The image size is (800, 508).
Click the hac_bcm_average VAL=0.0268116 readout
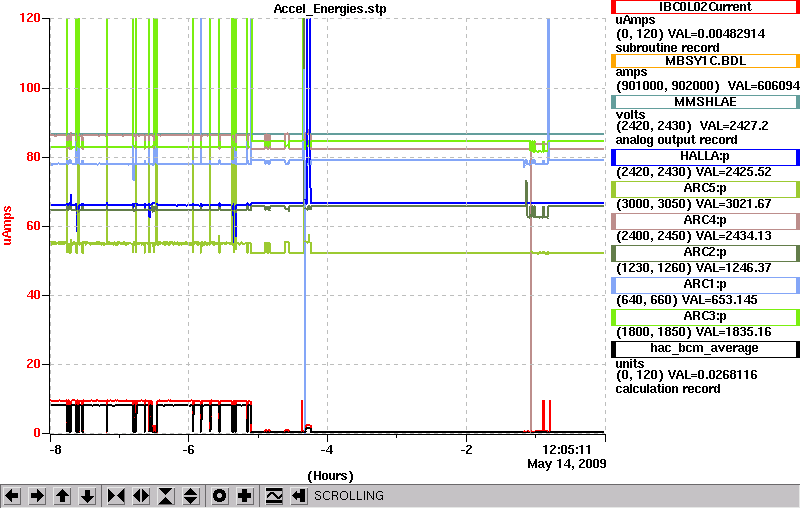click(x=686, y=375)
